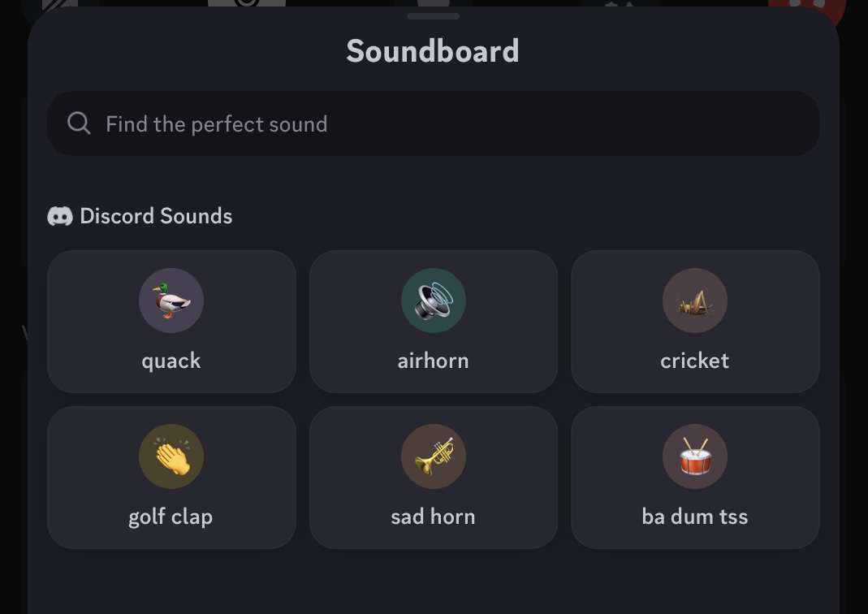Click the Discord logo beside Discord Sounds

point(60,216)
